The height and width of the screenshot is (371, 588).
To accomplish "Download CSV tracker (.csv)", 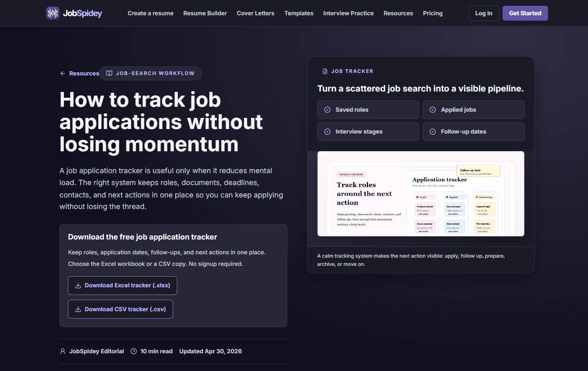I will click(x=120, y=309).
